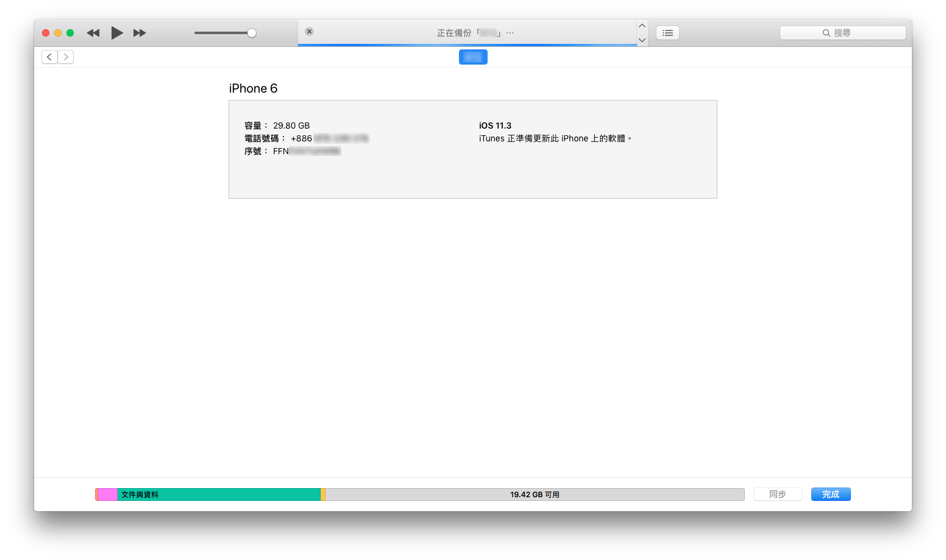Image resolution: width=946 pixels, height=560 pixels.
Task: Click the rewind playback button
Action: pyautogui.click(x=93, y=33)
